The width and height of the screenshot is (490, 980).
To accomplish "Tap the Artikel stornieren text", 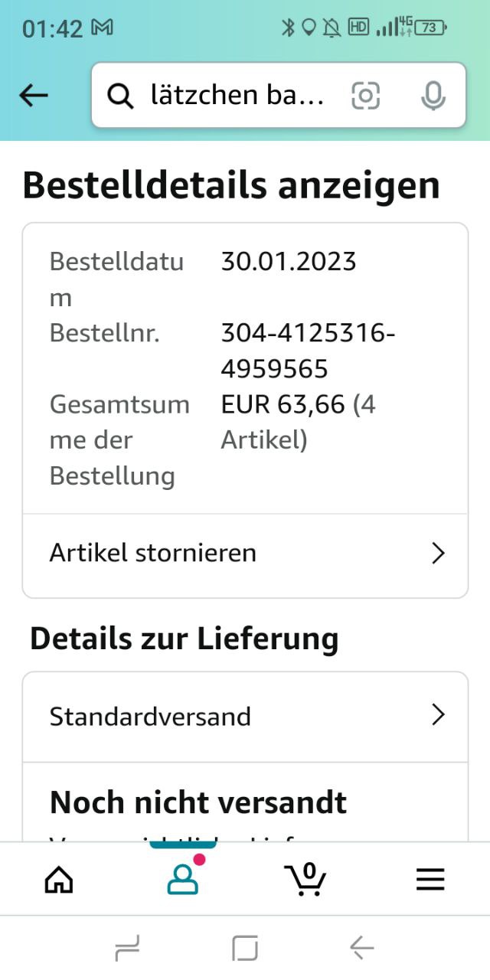I will (x=153, y=553).
